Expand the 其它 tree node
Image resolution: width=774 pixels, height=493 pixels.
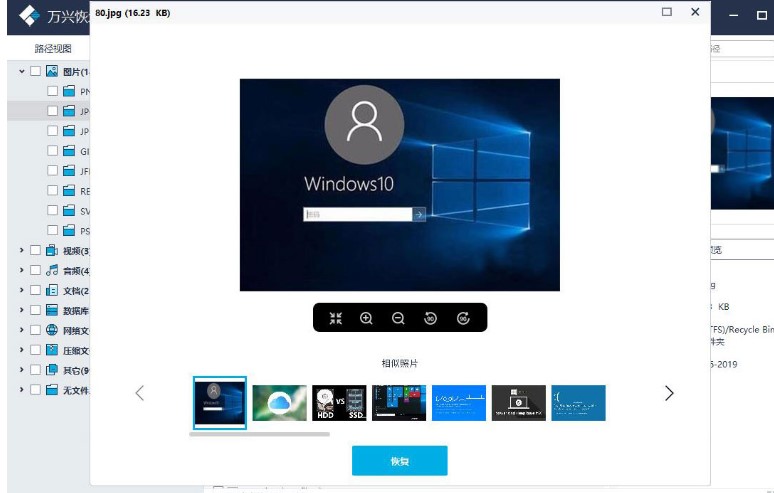point(22,370)
